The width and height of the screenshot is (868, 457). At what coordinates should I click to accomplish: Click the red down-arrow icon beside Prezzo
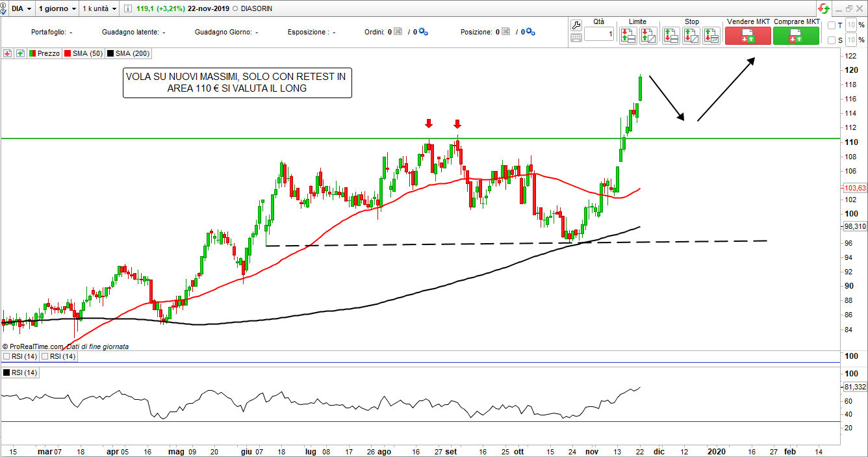tap(8, 53)
